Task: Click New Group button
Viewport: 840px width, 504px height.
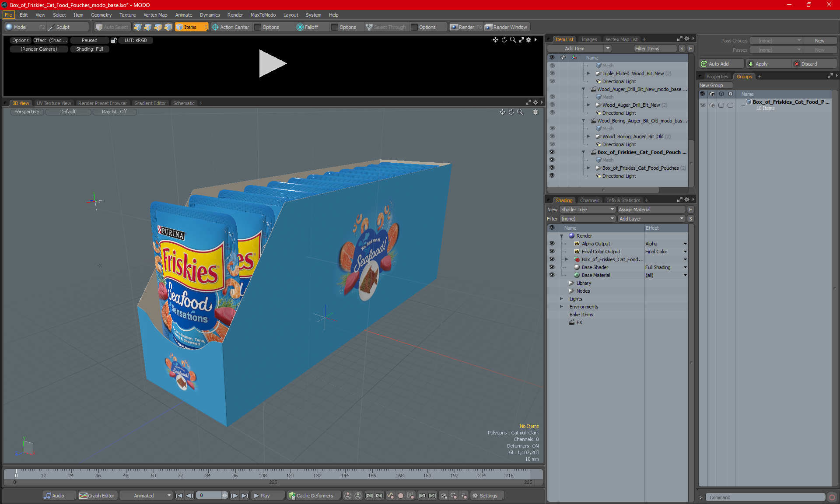Action: (x=715, y=85)
